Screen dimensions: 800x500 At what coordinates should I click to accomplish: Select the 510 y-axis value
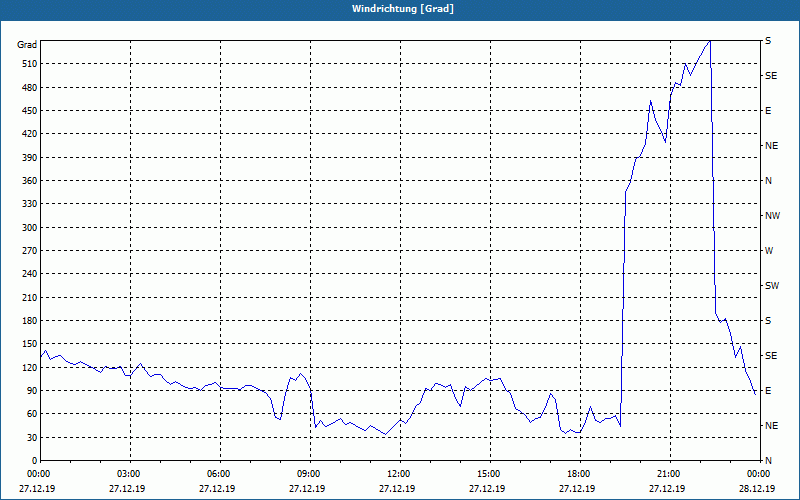tap(29, 64)
